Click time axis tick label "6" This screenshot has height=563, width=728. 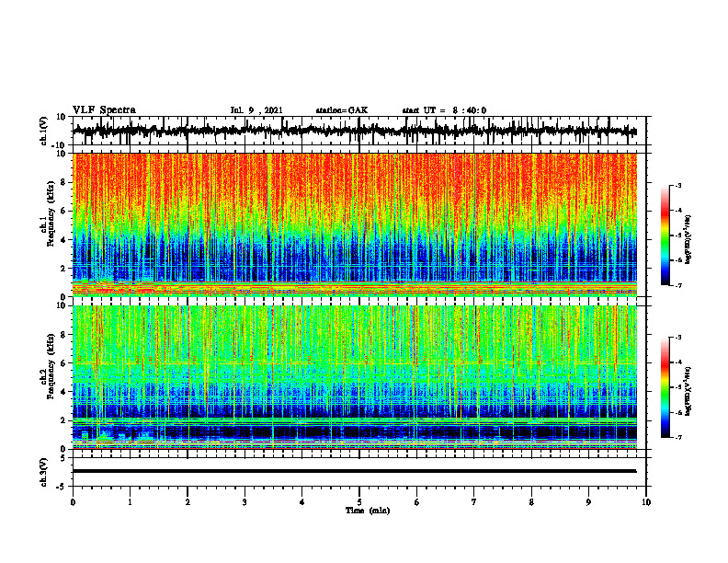(x=417, y=502)
